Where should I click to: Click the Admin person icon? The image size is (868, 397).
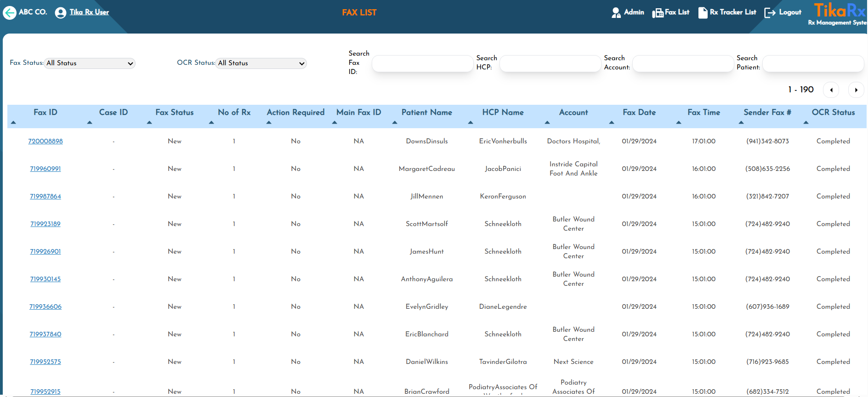[616, 12]
